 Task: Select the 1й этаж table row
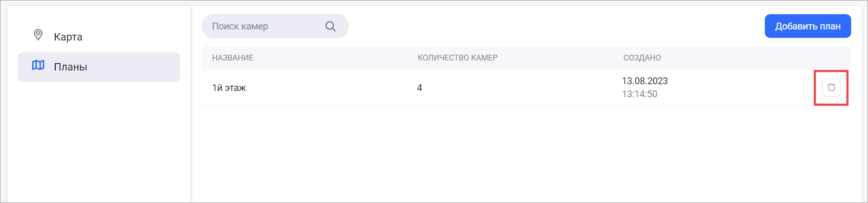point(526,88)
